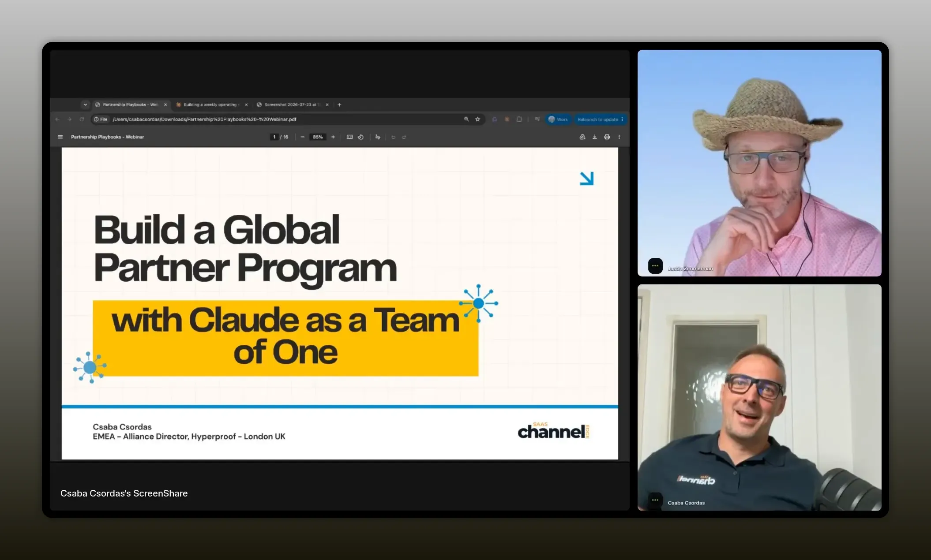Image resolution: width=931 pixels, height=560 pixels.
Task: Go back in browser history
Action: click(x=57, y=119)
